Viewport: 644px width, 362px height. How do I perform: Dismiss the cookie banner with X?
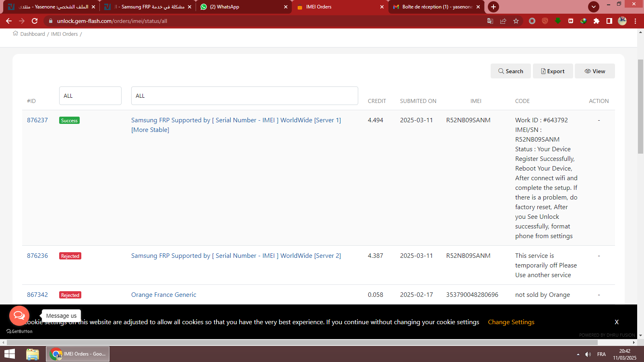[x=617, y=322]
